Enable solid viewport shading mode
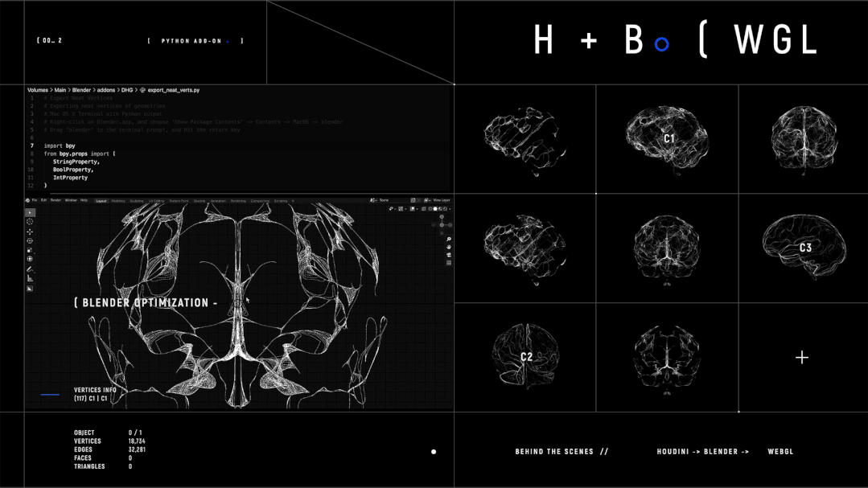Viewport: 868px width, 488px height. coord(435,209)
